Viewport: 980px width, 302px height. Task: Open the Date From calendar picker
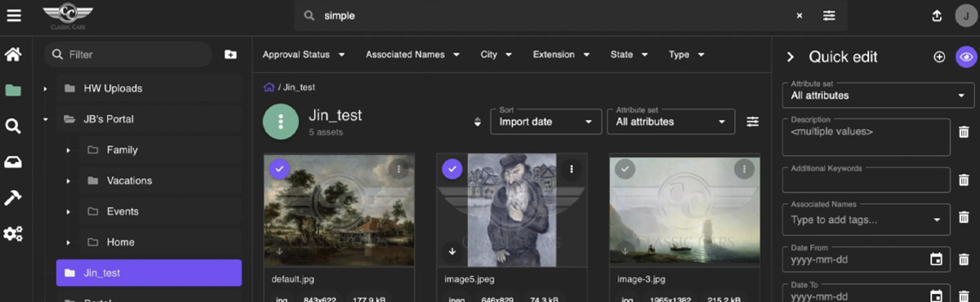coord(937,260)
